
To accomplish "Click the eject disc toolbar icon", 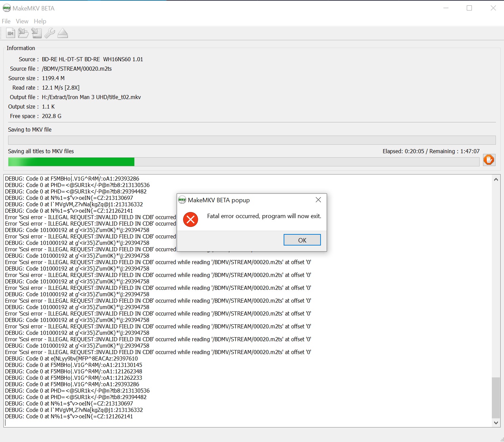I will (63, 33).
